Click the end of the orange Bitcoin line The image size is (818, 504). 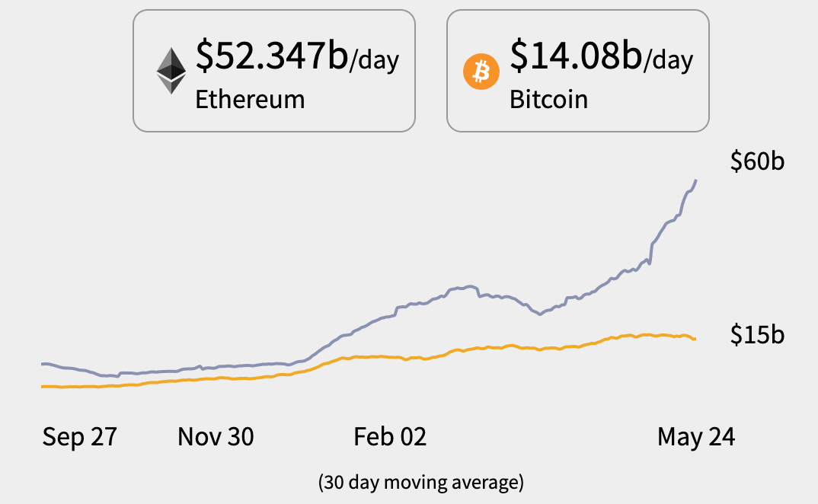[695, 339]
